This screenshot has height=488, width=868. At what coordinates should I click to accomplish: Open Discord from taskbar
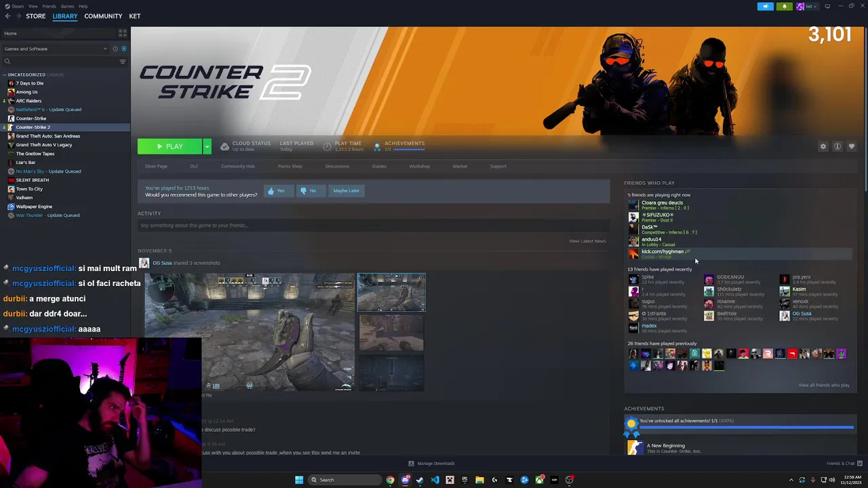coord(405,480)
